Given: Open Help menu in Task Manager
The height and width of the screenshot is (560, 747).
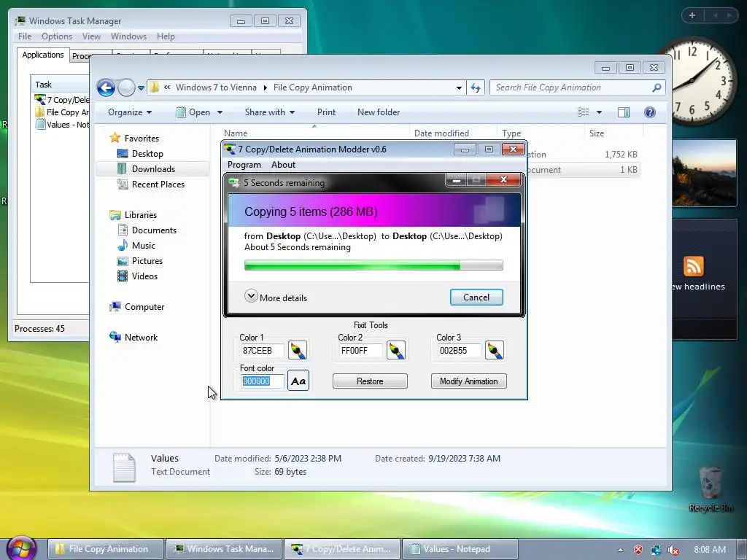Looking at the screenshot, I should (166, 36).
